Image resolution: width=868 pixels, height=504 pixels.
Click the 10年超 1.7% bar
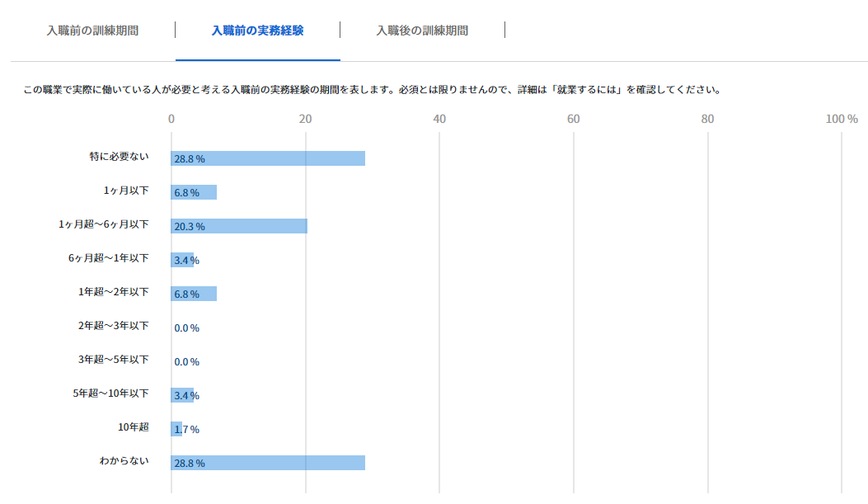pos(176,429)
